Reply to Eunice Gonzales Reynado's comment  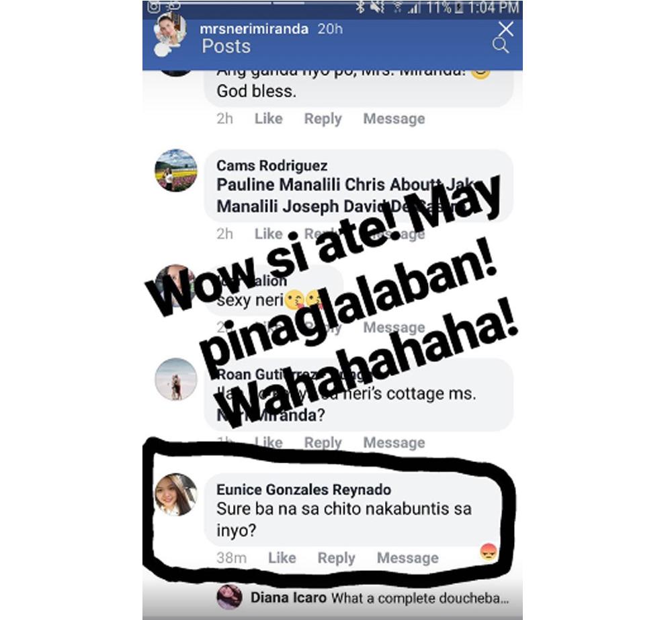336,558
